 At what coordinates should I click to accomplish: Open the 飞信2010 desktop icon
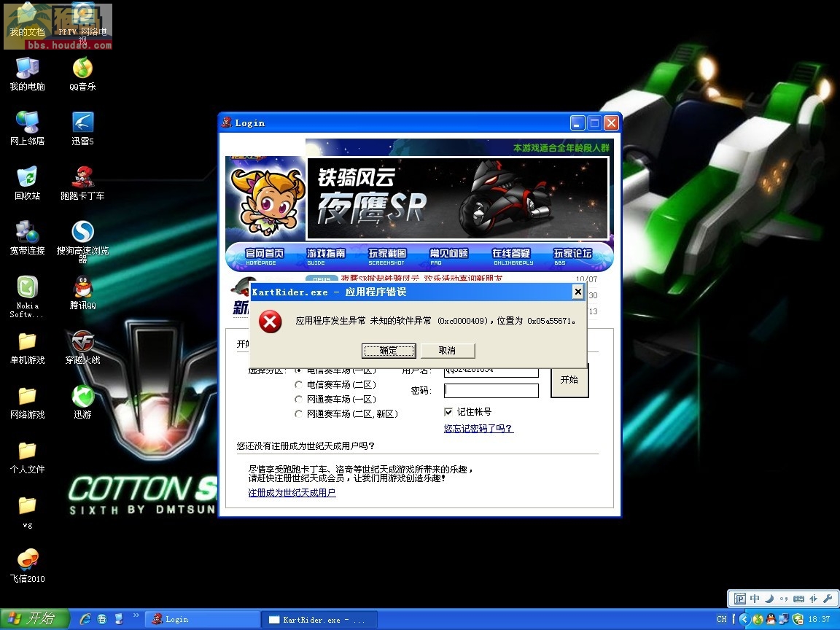[x=27, y=565]
